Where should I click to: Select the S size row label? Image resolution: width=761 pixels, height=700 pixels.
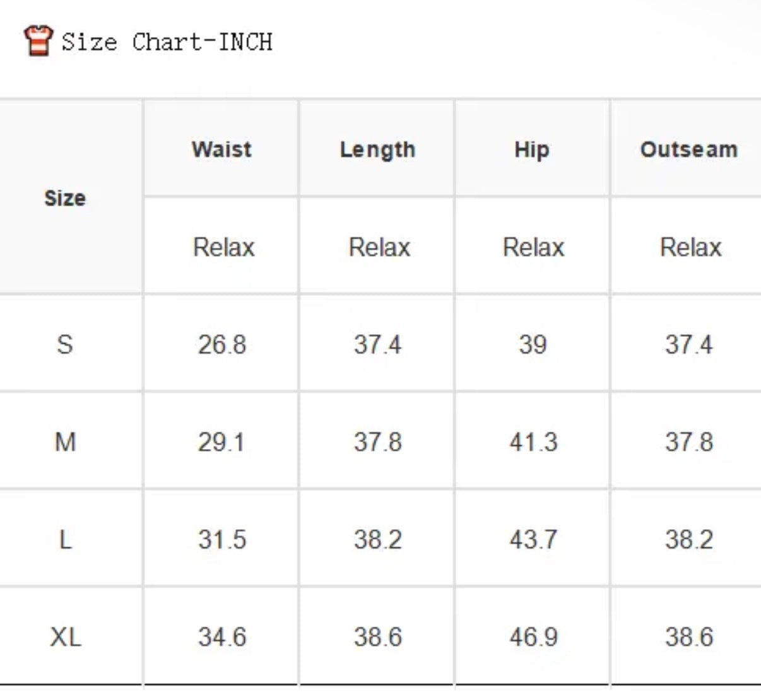tap(65, 344)
